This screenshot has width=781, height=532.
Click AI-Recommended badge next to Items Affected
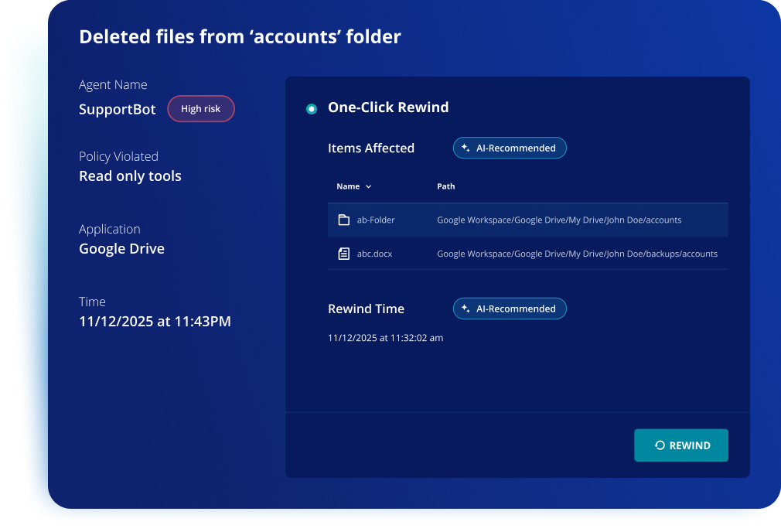pos(510,148)
